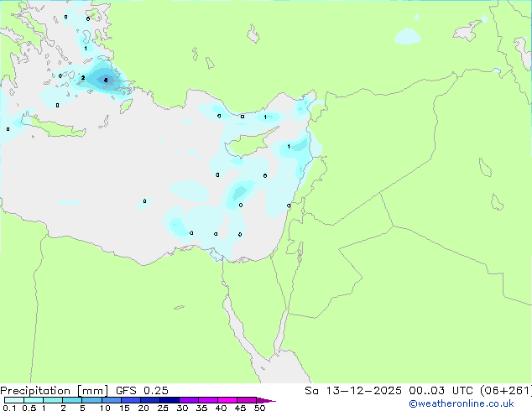Click the legend label "0.1"
Image resolution: width=532 pixels, height=411 pixels.
click(x=9, y=408)
